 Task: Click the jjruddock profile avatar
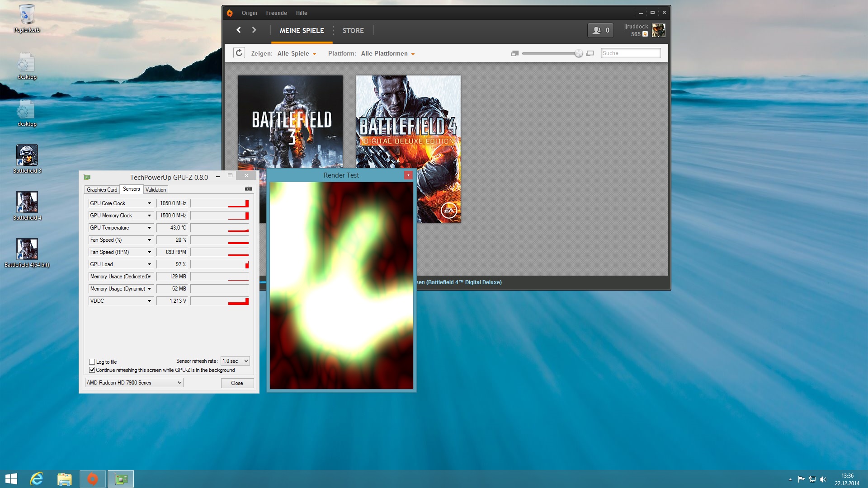658,30
